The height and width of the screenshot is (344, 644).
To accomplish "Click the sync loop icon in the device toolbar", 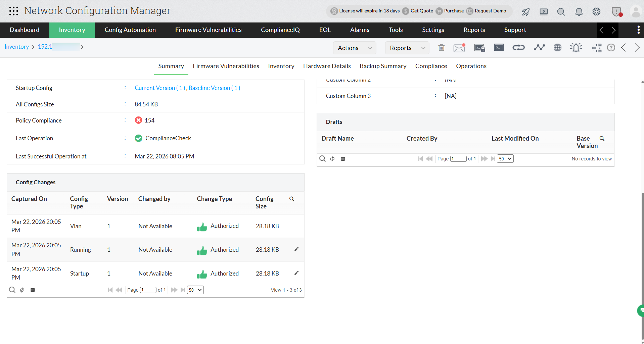I will pyautogui.click(x=518, y=48).
